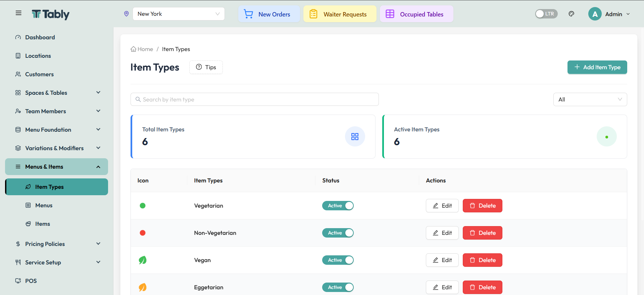Click the Customers people icon
This screenshot has height=295, width=644.
18,74
